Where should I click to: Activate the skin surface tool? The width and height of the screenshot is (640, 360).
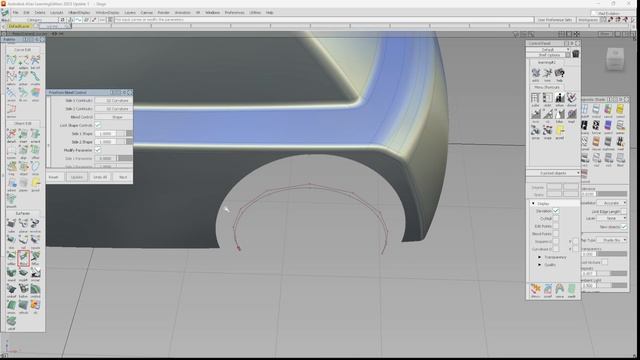coord(11,241)
